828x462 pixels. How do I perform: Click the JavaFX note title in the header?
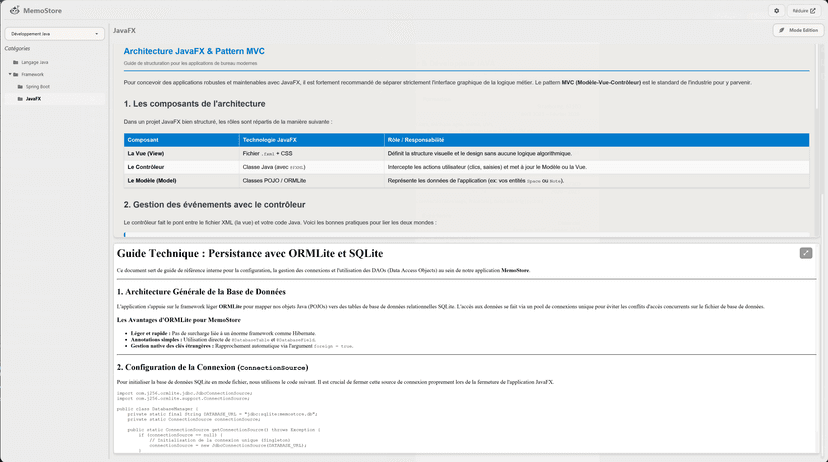(124, 31)
